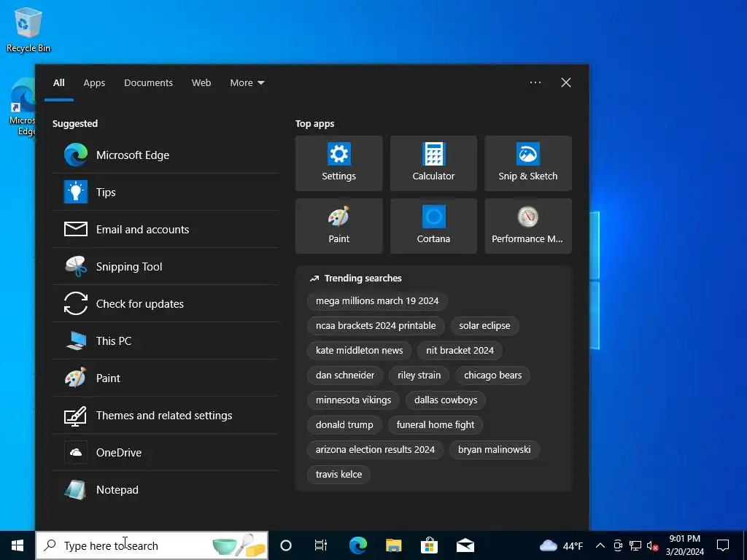Close the search panel

(566, 82)
